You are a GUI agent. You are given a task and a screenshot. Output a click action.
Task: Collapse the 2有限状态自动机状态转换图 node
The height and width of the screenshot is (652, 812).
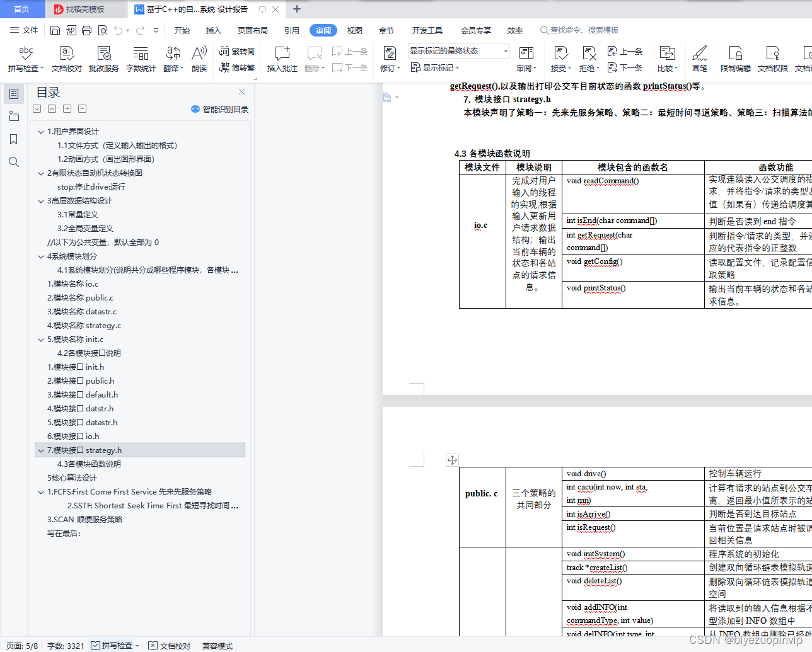click(x=41, y=173)
